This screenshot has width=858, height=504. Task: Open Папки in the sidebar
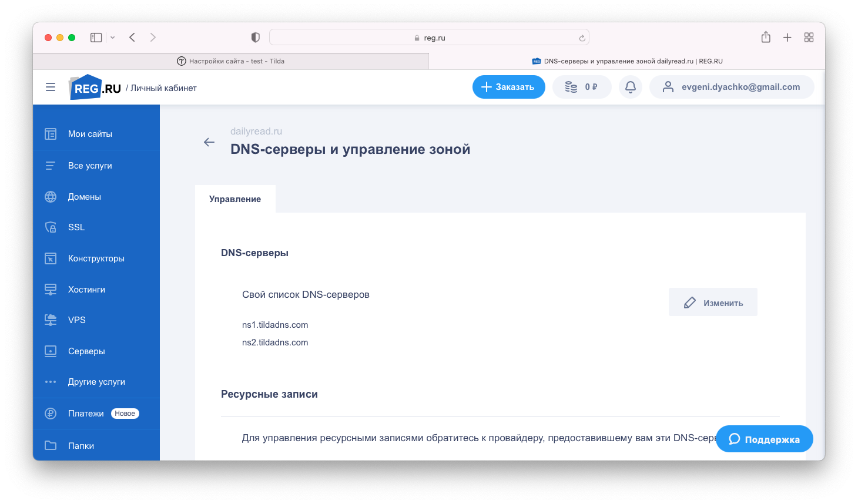pyautogui.click(x=81, y=446)
